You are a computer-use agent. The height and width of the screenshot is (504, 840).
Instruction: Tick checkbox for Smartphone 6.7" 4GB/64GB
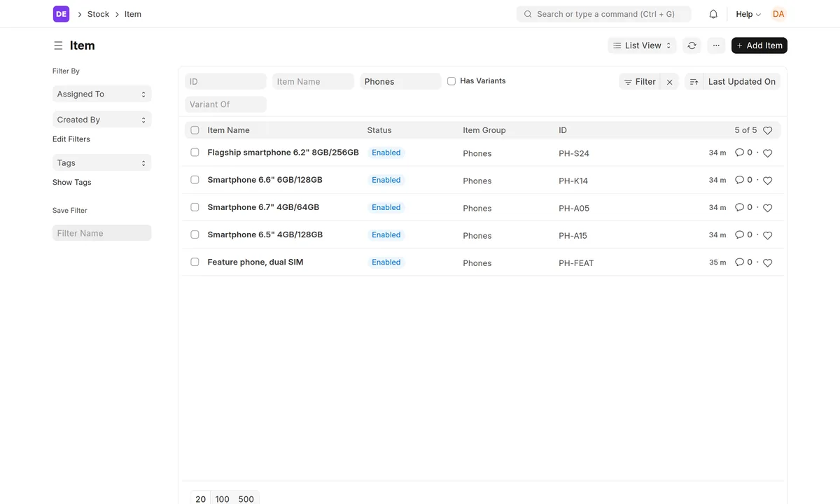click(x=195, y=207)
